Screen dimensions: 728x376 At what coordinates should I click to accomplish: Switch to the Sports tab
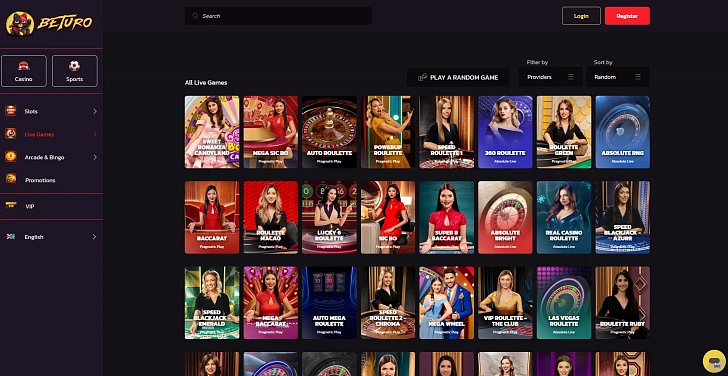pyautogui.click(x=75, y=71)
